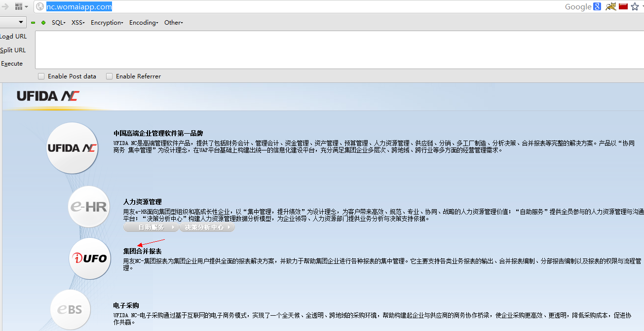Open the Other menu
The image size is (644, 331).
[x=174, y=23]
